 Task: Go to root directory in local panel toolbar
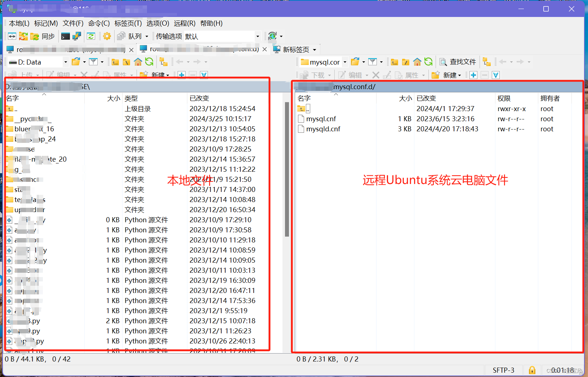click(126, 62)
